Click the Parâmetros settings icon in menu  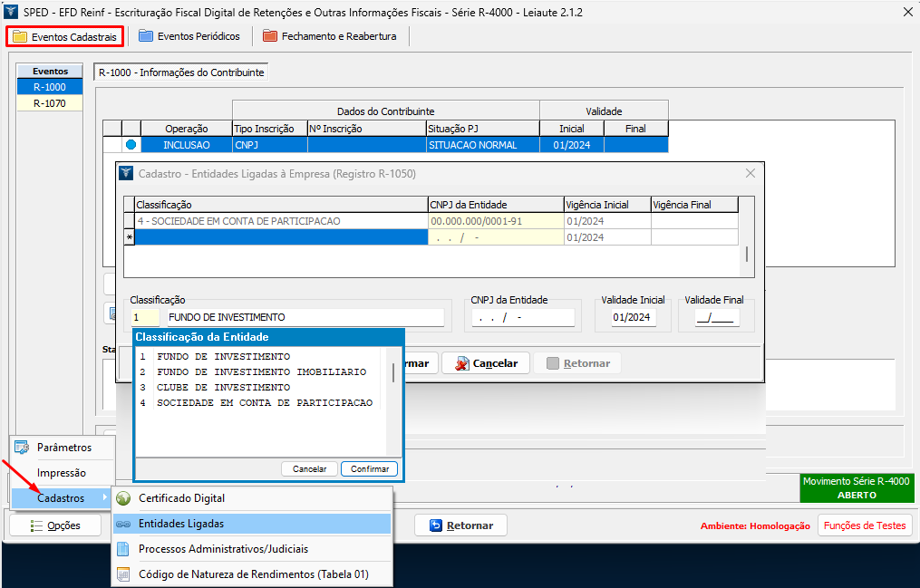pos(23,447)
